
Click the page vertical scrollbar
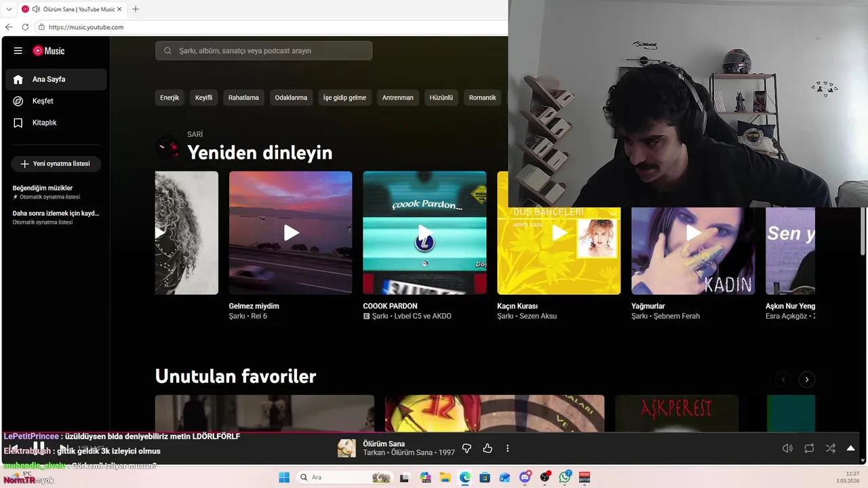863,230
